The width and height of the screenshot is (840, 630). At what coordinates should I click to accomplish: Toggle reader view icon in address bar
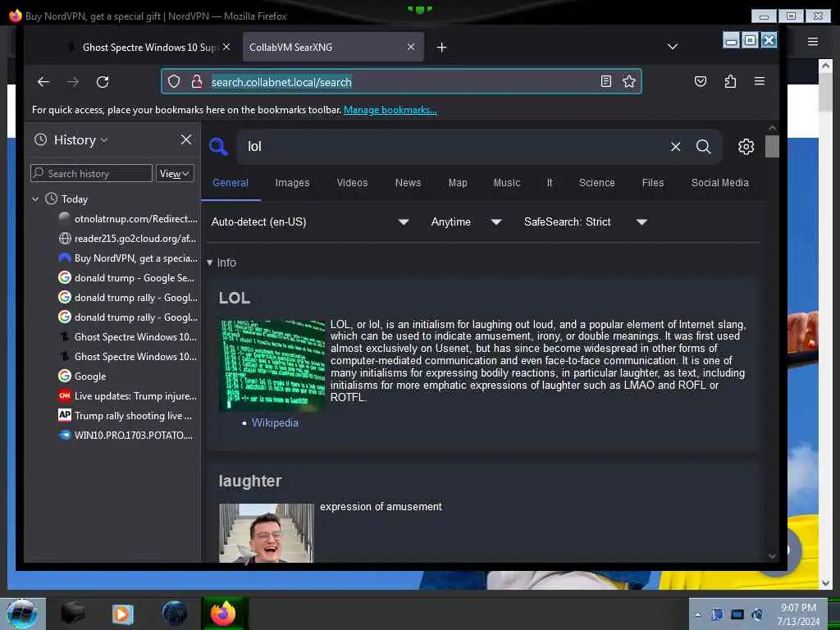click(x=606, y=81)
